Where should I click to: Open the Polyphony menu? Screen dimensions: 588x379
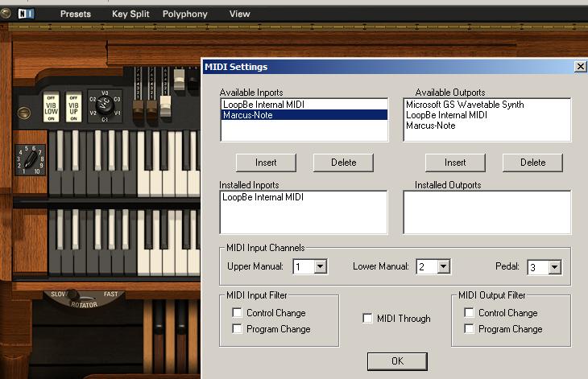185,14
